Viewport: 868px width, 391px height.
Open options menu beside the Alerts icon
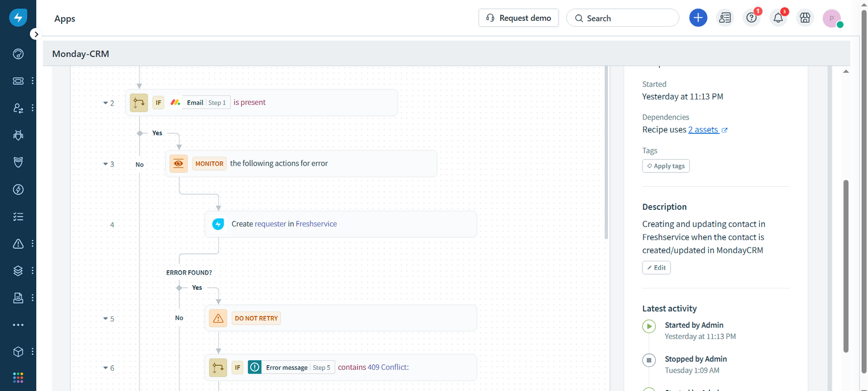tap(33, 244)
